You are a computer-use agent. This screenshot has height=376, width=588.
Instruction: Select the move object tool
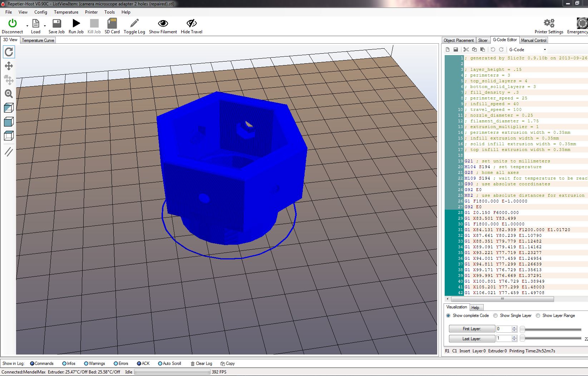[9, 80]
